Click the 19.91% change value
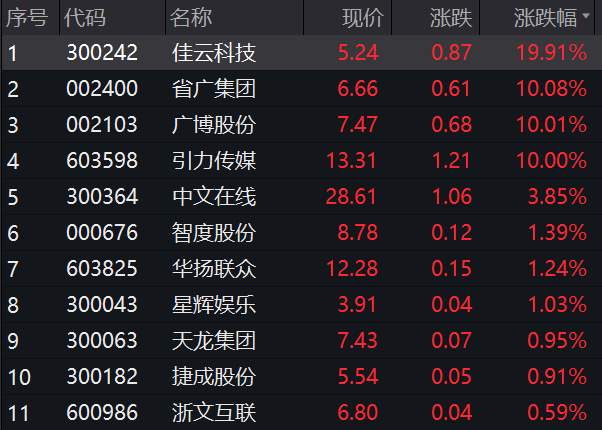Image resolution: width=602 pixels, height=430 pixels. click(551, 53)
